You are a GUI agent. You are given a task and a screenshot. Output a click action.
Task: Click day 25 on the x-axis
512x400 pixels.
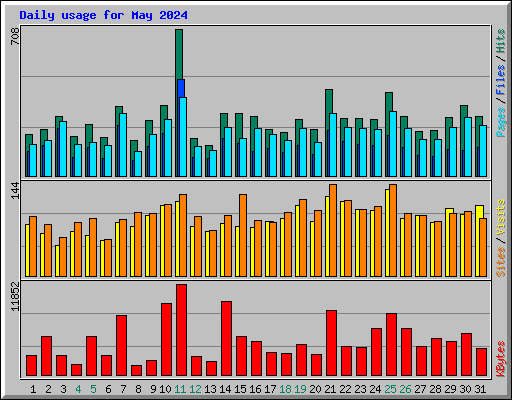(x=390, y=389)
